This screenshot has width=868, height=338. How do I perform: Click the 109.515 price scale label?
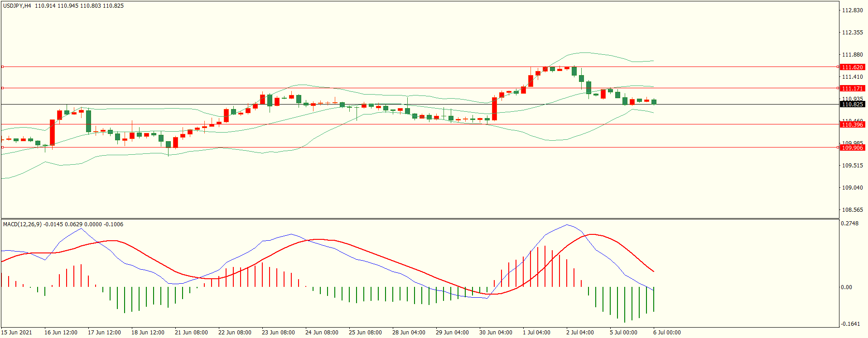coord(852,166)
